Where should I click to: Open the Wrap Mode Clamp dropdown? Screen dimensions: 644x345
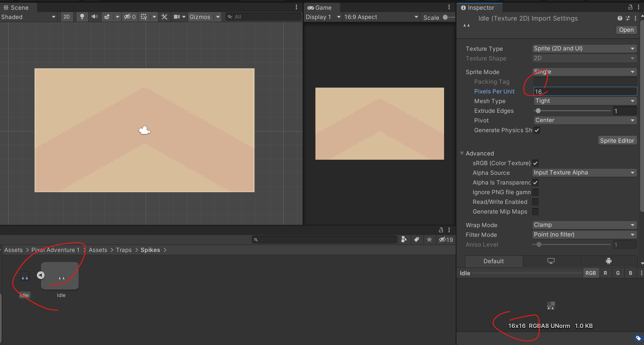pyautogui.click(x=584, y=225)
